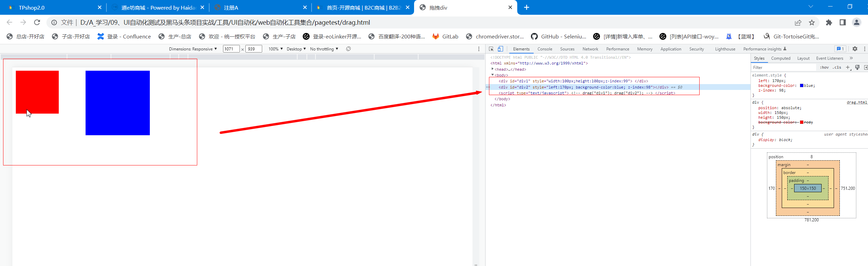Click the site information icon in address bar
The image size is (868, 266).
(x=54, y=22)
